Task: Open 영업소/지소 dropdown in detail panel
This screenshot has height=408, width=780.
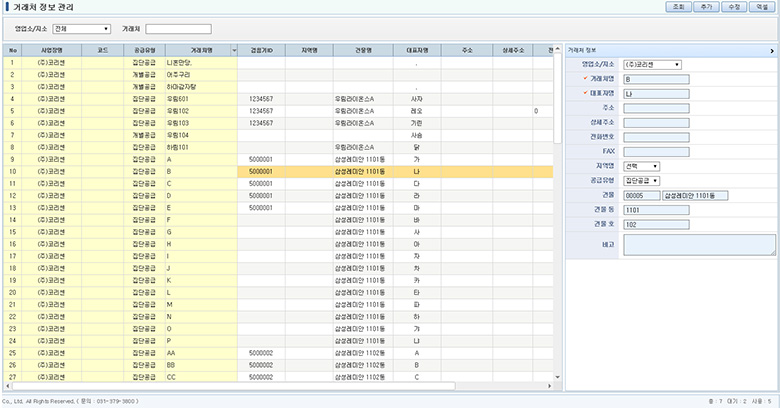Action: tap(652, 64)
